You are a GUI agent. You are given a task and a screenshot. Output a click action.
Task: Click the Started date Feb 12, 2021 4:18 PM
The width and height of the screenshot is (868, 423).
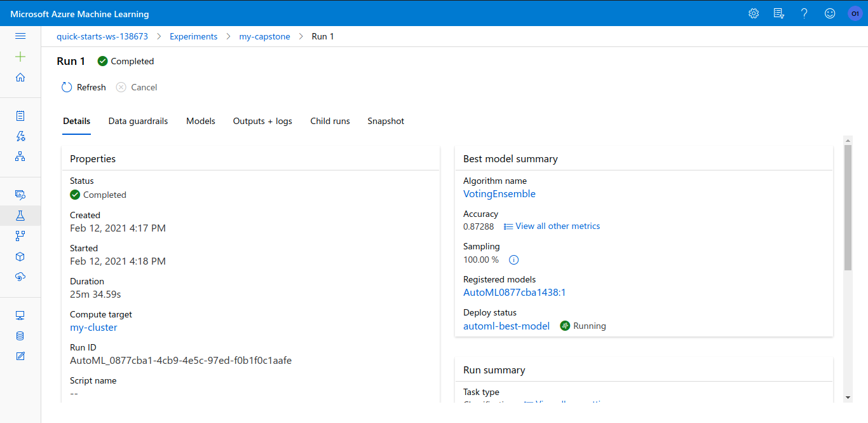point(118,261)
